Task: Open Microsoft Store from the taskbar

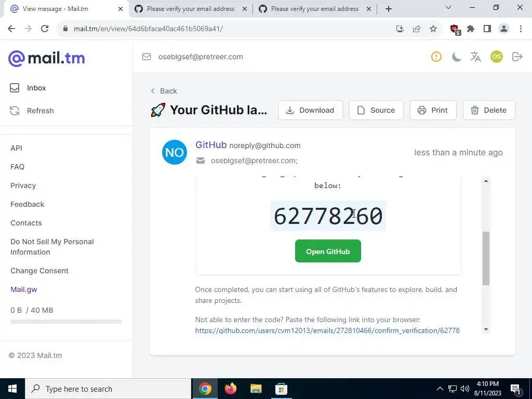Action: 281,389
